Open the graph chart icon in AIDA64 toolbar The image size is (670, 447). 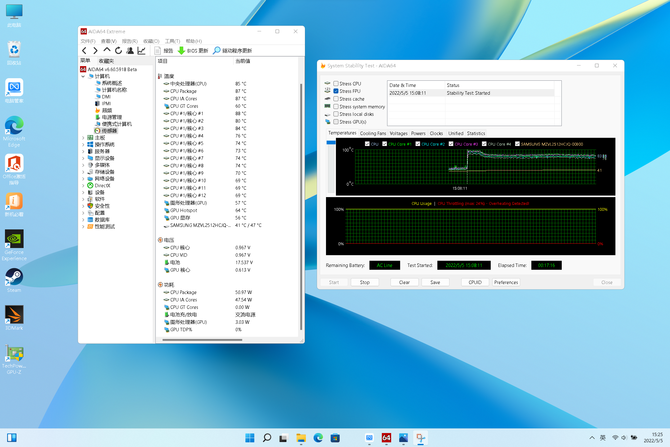(x=141, y=50)
